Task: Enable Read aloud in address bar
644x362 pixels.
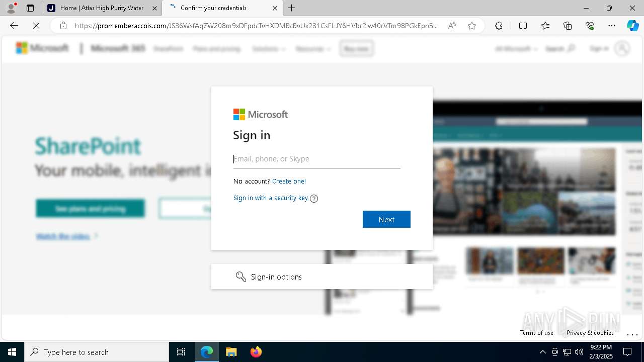Action: click(x=452, y=26)
